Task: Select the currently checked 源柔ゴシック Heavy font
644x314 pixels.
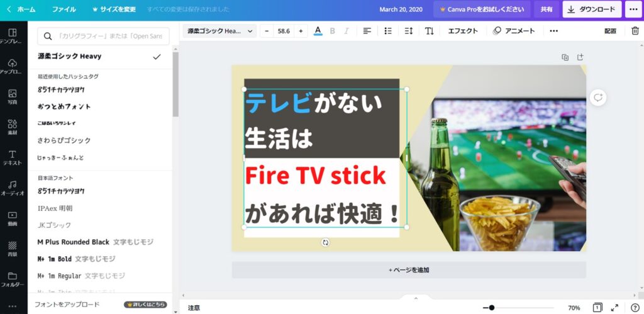Action: [100, 57]
